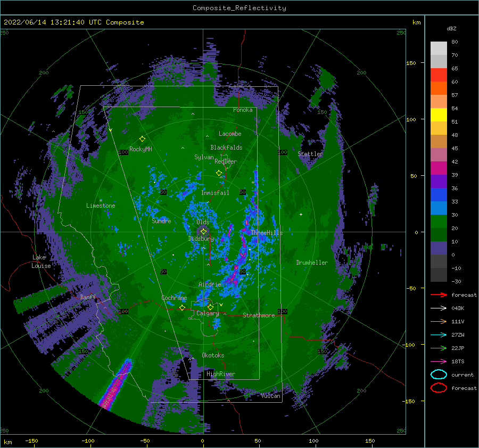The width and height of the screenshot is (479, 448).
Task: Click the yellow diamond marker near RedDeer
Action: coord(219,173)
